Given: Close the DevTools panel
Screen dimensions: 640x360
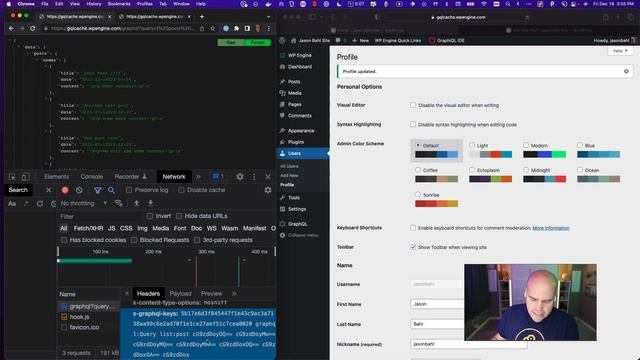Looking at the screenshot, I should pyautogui.click(x=268, y=177).
